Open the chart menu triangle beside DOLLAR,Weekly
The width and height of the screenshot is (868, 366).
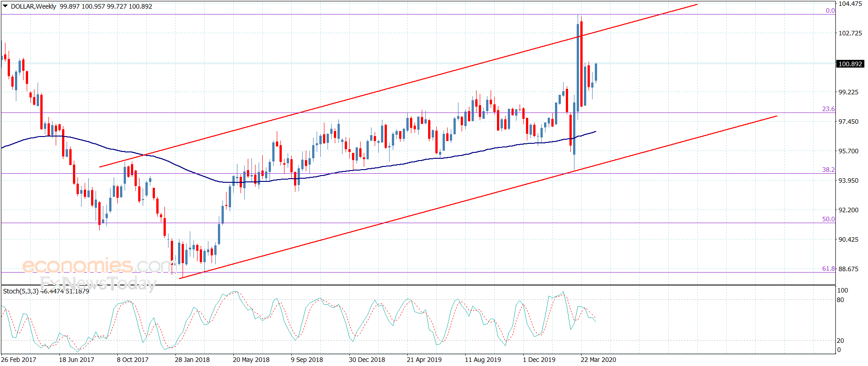tap(5, 6)
